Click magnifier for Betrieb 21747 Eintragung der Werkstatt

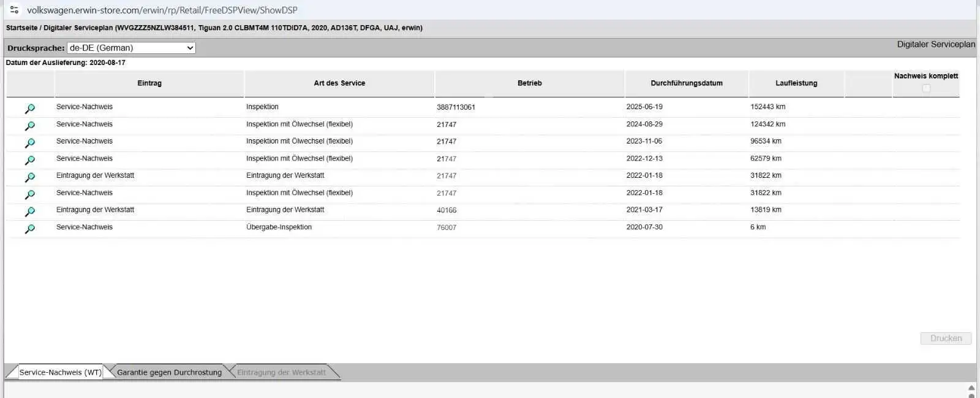tap(29, 177)
